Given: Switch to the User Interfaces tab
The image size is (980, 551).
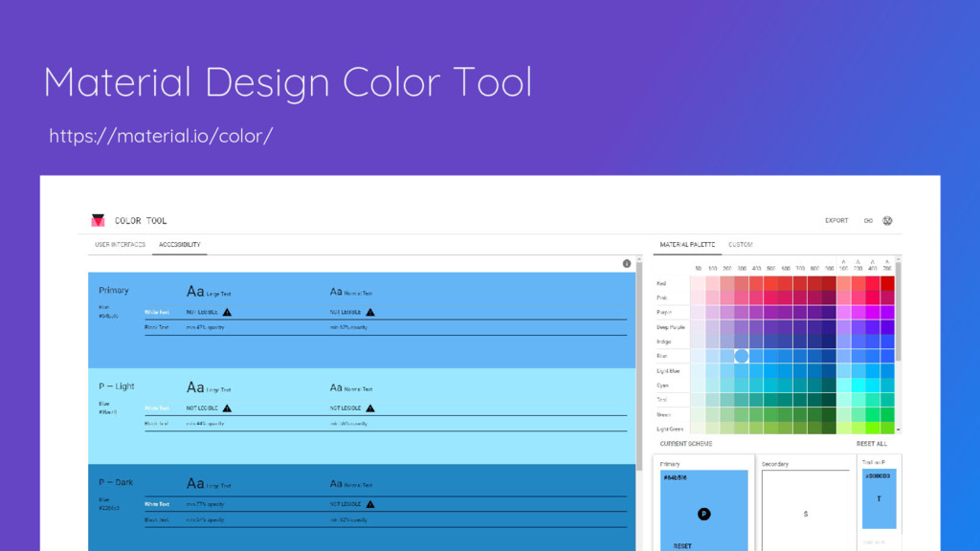Looking at the screenshot, I should click(x=120, y=245).
